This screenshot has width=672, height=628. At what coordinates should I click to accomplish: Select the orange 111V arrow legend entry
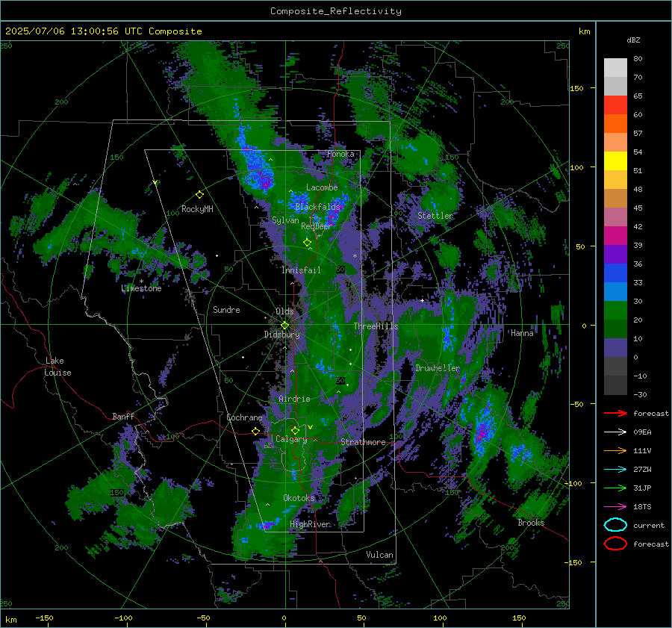click(x=615, y=450)
